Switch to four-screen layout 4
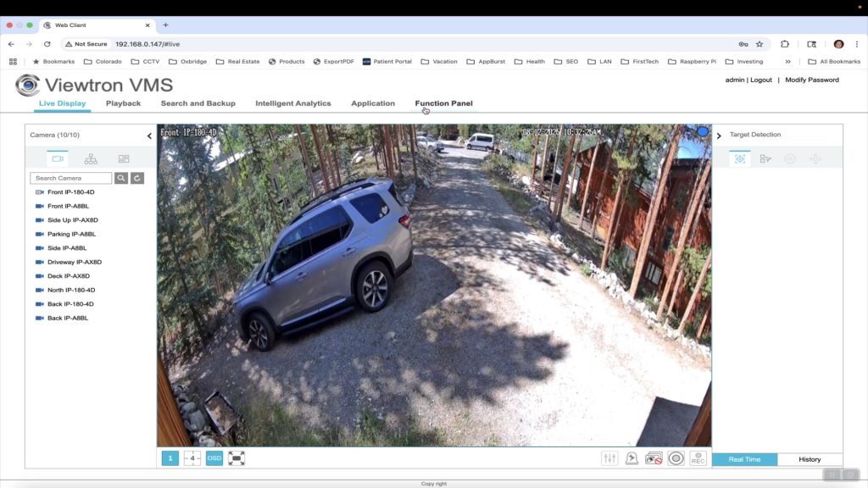The height and width of the screenshot is (488, 868). tap(192, 458)
